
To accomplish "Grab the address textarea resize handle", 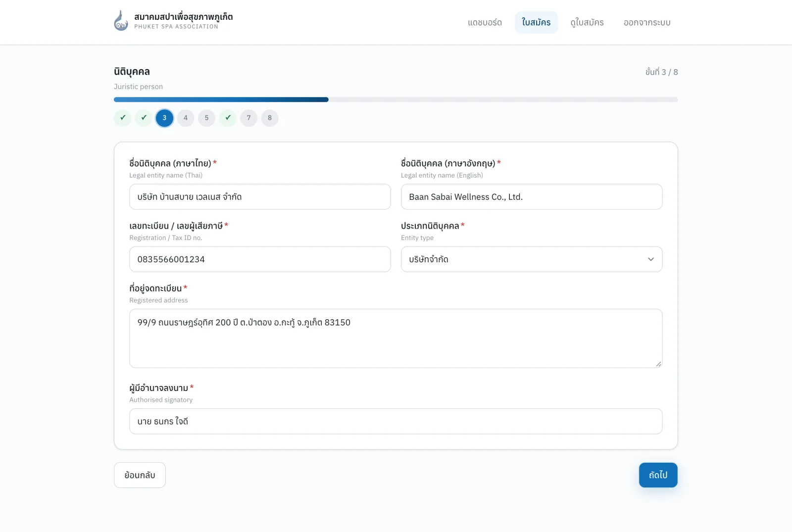I will click(658, 364).
